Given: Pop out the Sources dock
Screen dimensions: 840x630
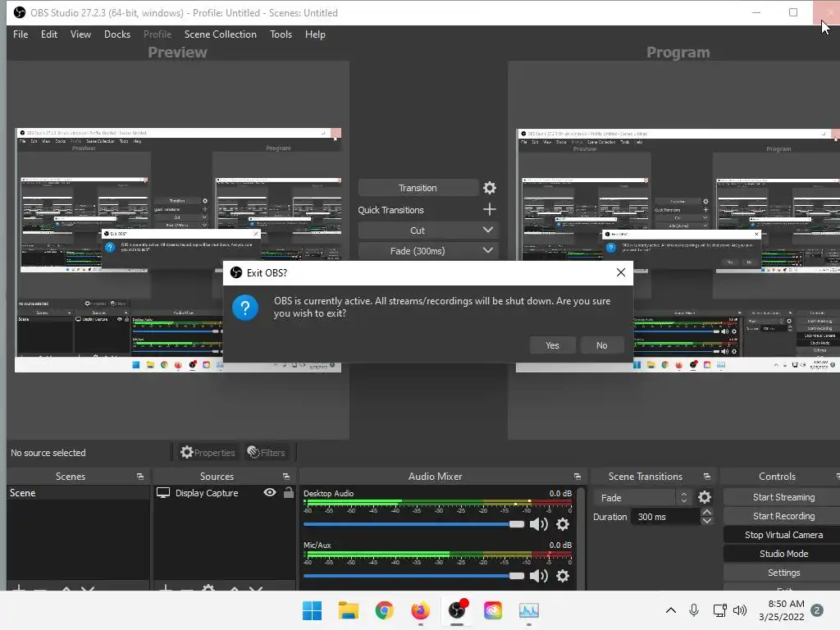Looking at the screenshot, I should tap(286, 477).
